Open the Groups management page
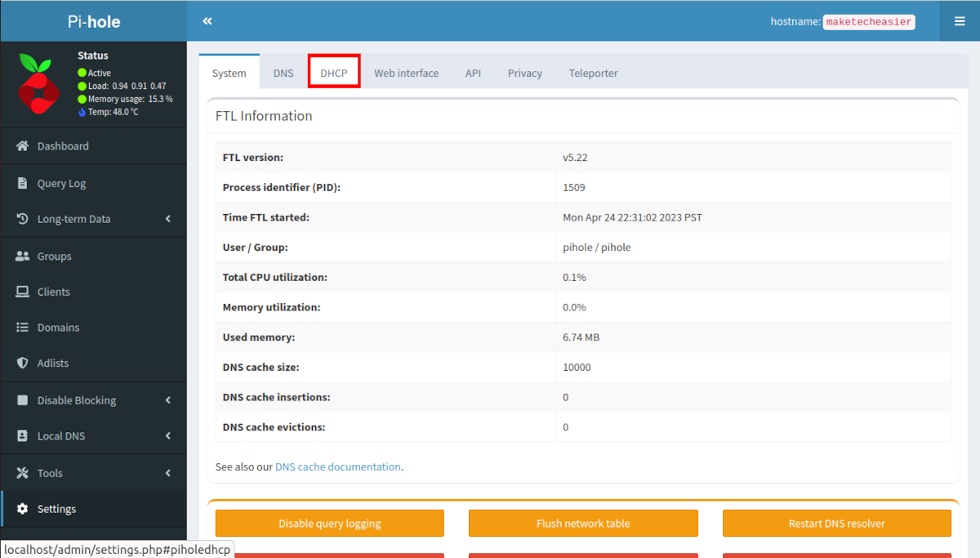The width and height of the screenshot is (980, 558). (55, 255)
